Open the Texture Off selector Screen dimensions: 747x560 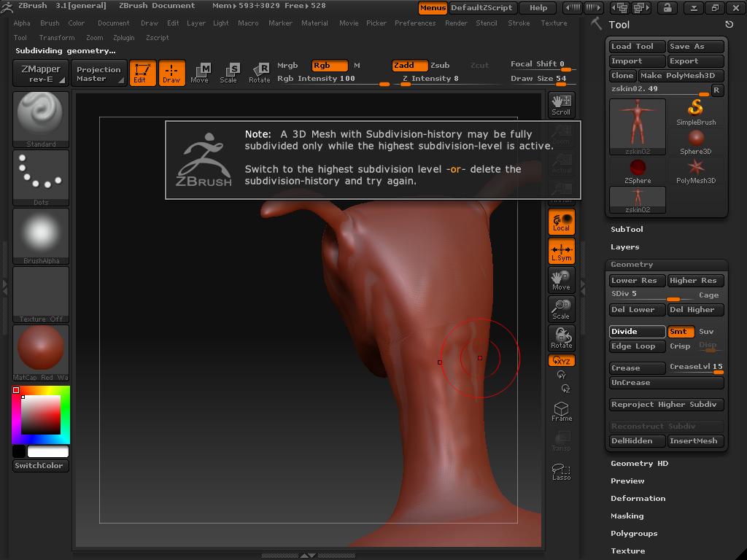pyautogui.click(x=41, y=295)
